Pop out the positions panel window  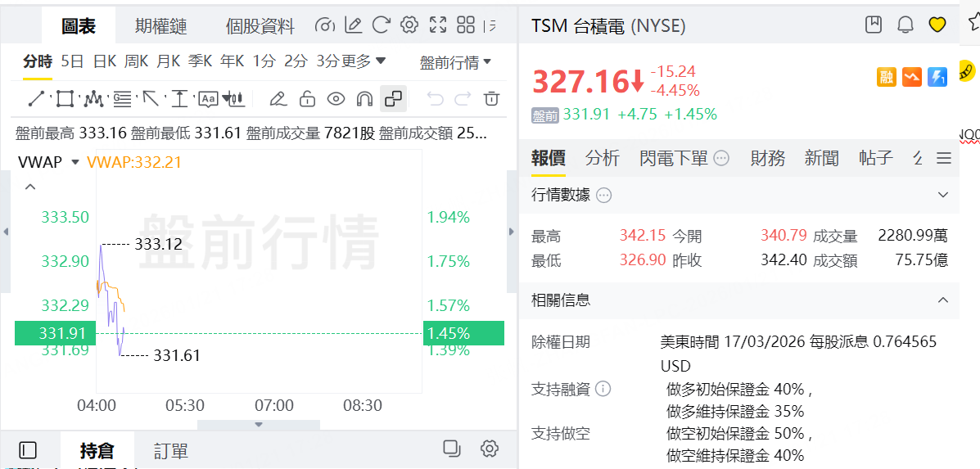tap(451, 449)
